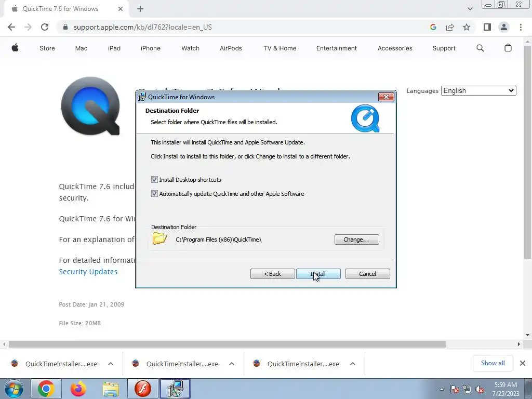Click the Back button in installer
Image resolution: width=532 pixels, height=399 pixels.
click(x=272, y=274)
